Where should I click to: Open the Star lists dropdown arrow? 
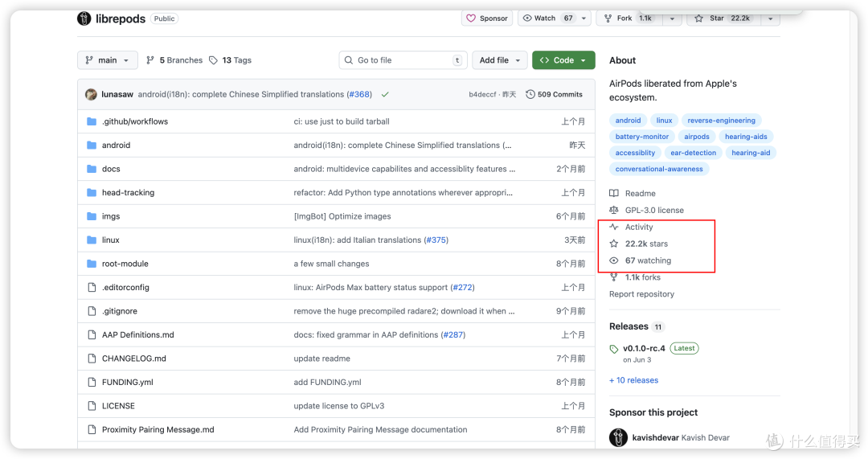770,18
